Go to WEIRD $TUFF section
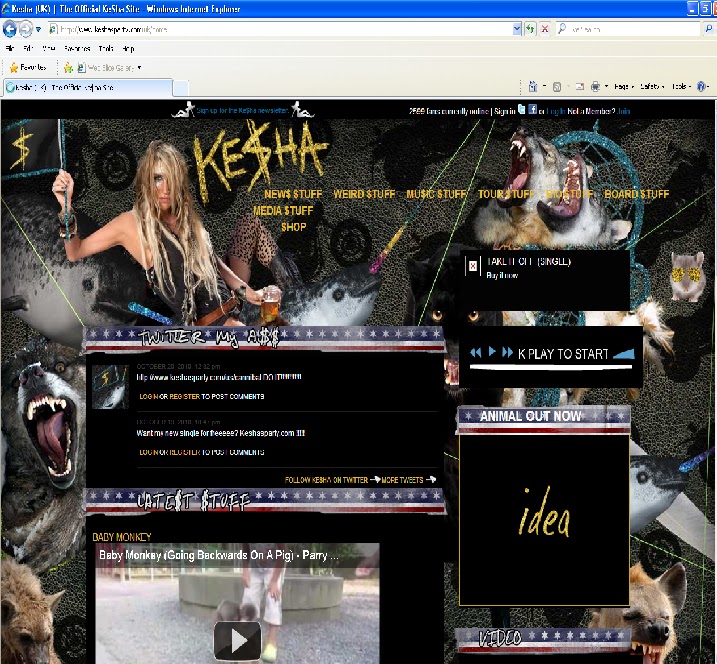Viewport: 717px width, 664px height. tap(364, 194)
